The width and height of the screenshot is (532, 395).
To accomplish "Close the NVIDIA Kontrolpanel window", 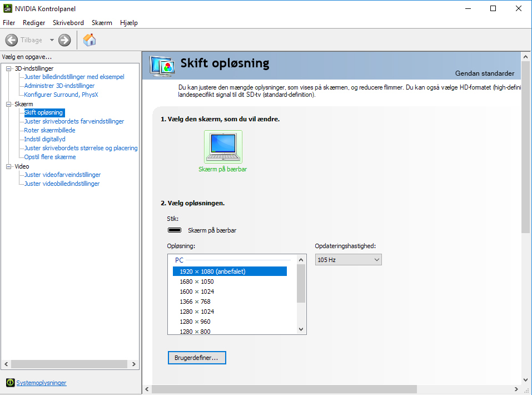I will coord(519,8).
